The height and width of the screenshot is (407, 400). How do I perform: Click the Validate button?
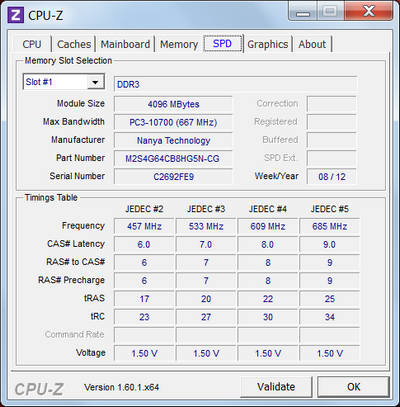276,387
